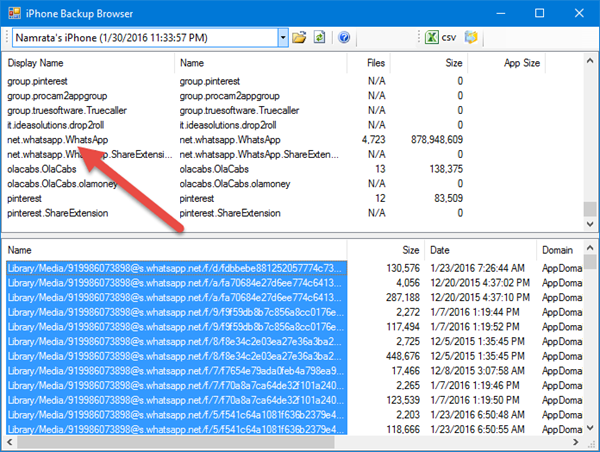Select net.whatsapp.WhatsApp display name row

coord(57,140)
